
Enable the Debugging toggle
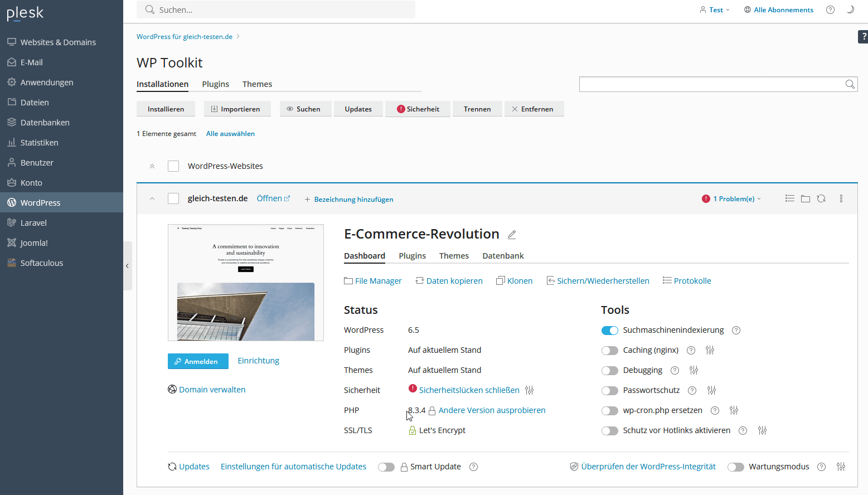[610, 371]
